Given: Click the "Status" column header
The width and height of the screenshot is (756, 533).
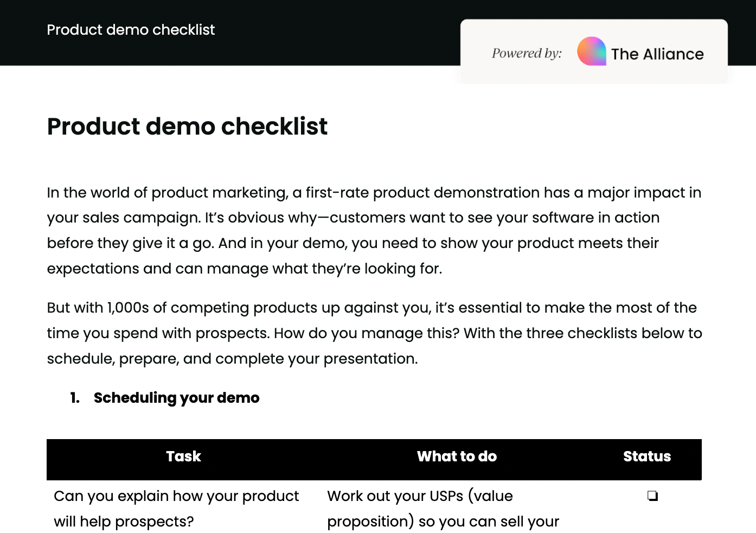Looking at the screenshot, I should (646, 456).
